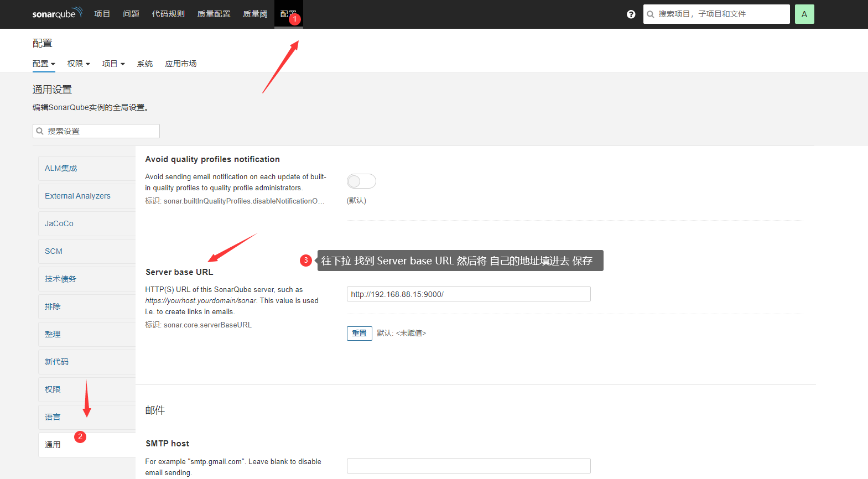Screen dimensions: 868x479
Task: Click the magnifier icon in the top search
Action: pyautogui.click(x=651, y=14)
